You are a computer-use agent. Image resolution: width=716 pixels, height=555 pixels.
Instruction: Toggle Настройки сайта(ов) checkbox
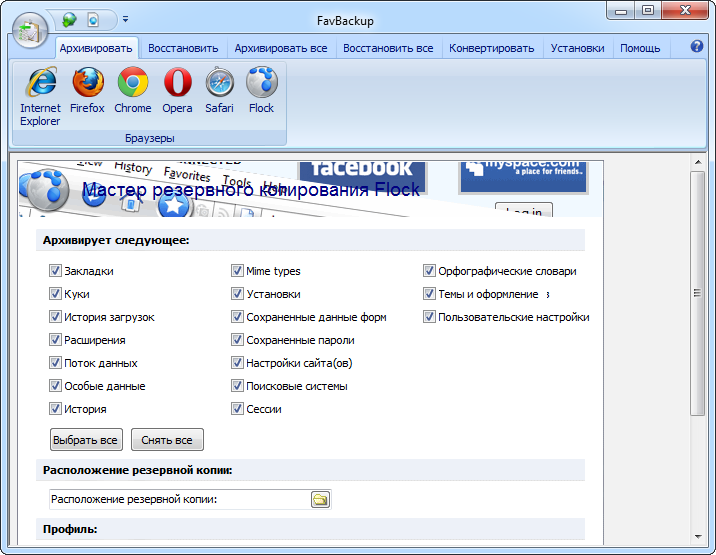coord(237,362)
